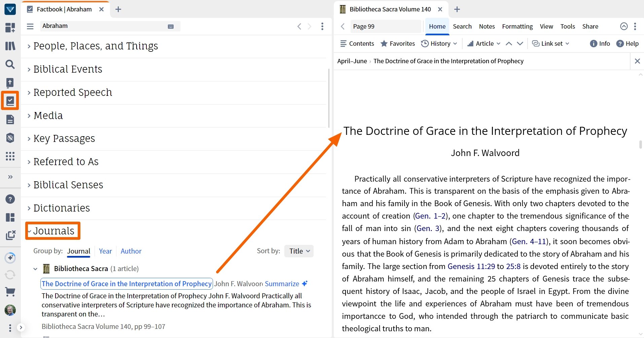Group journals by Year
Viewport: 644px width, 338px height.
tap(105, 251)
